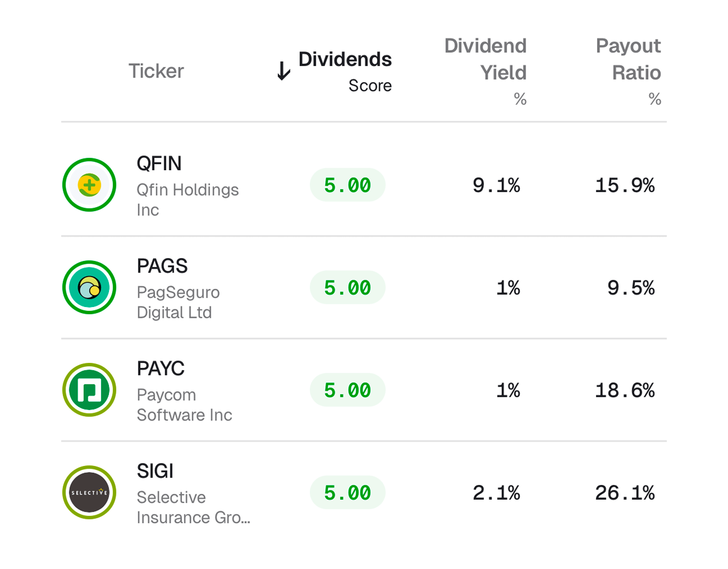Sort by the Payout Ratio column header
This screenshot has height=569, width=728.
pyautogui.click(x=629, y=59)
